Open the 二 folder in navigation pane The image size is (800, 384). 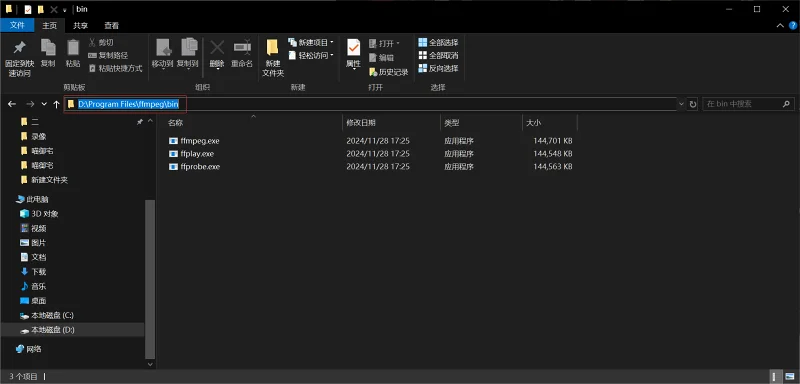(x=35, y=122)
